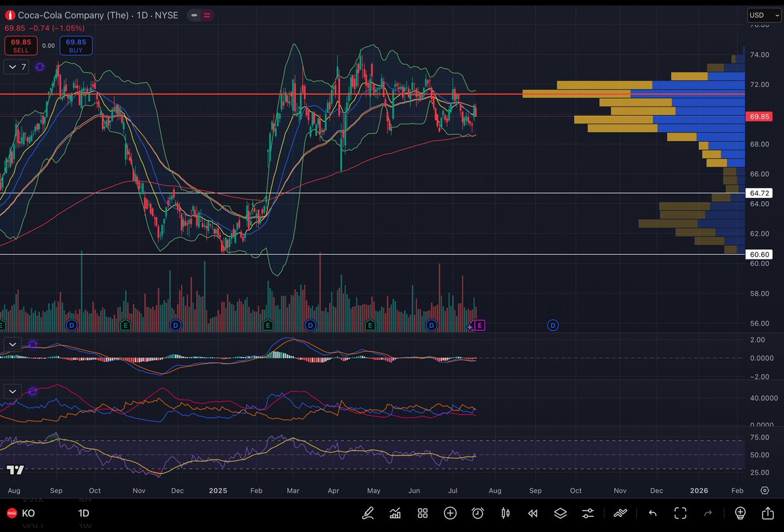
Task: Open the 1D interval selector
Action: click(x=84, y=513)
